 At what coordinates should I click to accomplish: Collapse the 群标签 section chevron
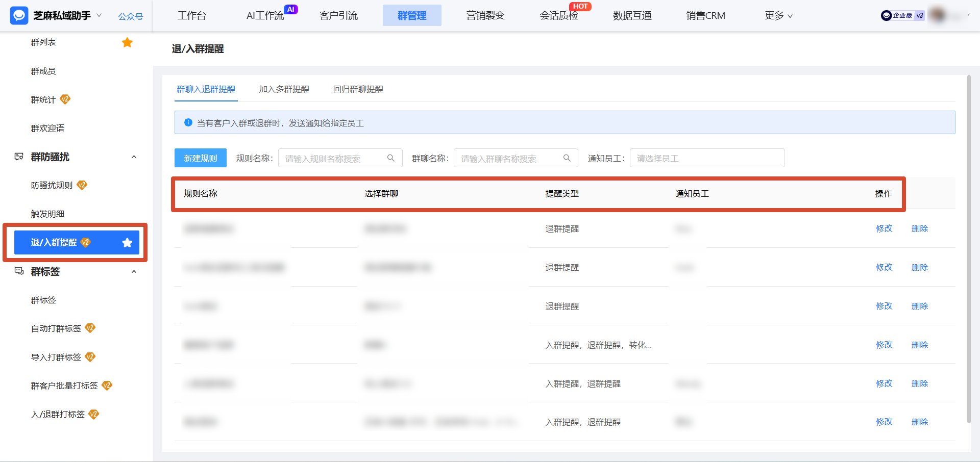pyautogui.click(x=134, y=271)
